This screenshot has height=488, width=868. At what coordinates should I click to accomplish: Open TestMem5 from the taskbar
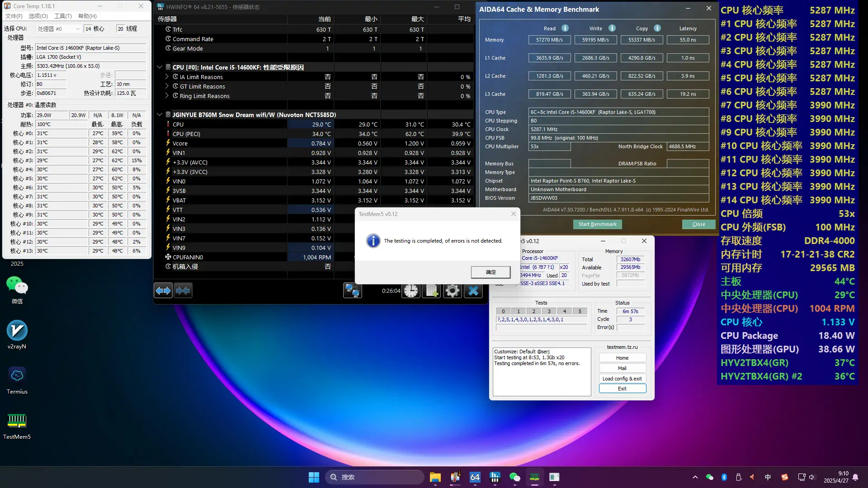click(x=535, y=477)
